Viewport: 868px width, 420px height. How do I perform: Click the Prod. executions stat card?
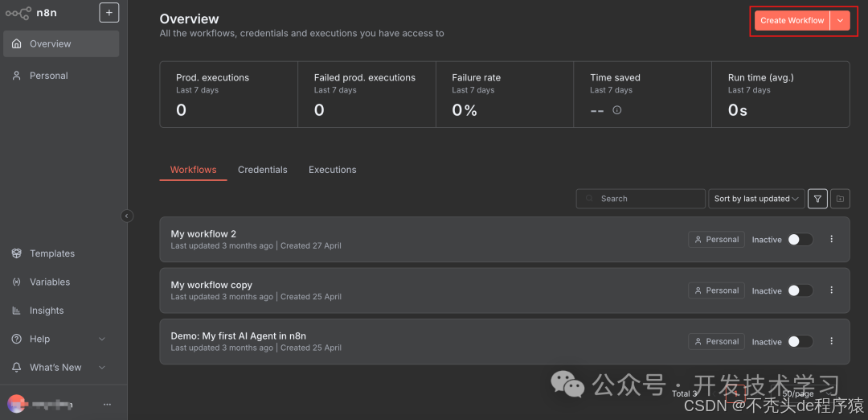pos(228,94)
